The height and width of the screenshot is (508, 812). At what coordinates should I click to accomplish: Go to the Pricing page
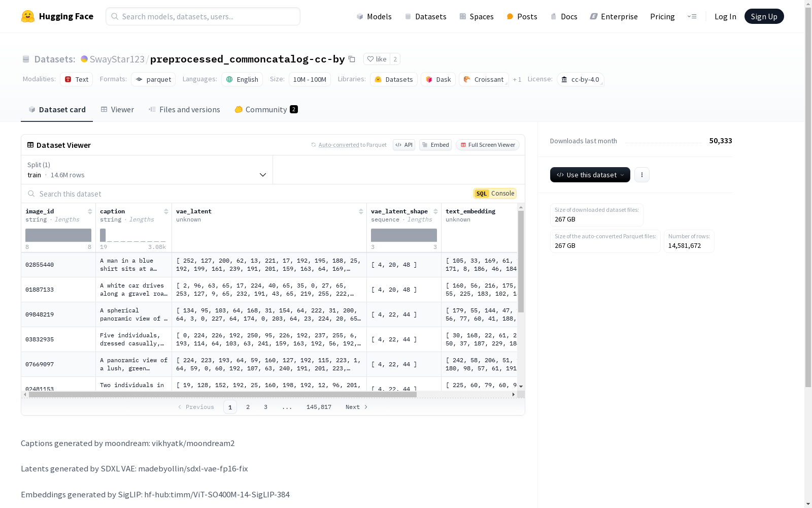point(662,16)
